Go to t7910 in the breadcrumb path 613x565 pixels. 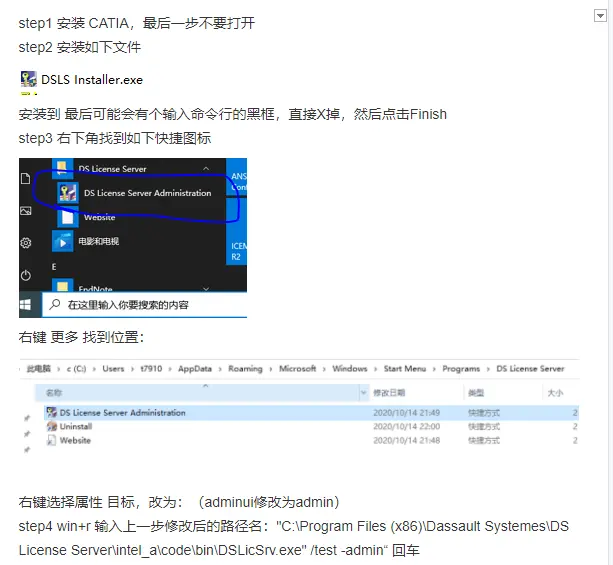pos(151,369)
